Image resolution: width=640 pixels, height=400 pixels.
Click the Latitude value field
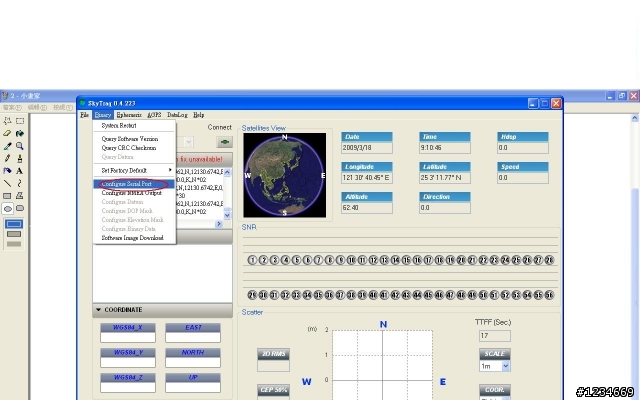[x=445, y=178]
